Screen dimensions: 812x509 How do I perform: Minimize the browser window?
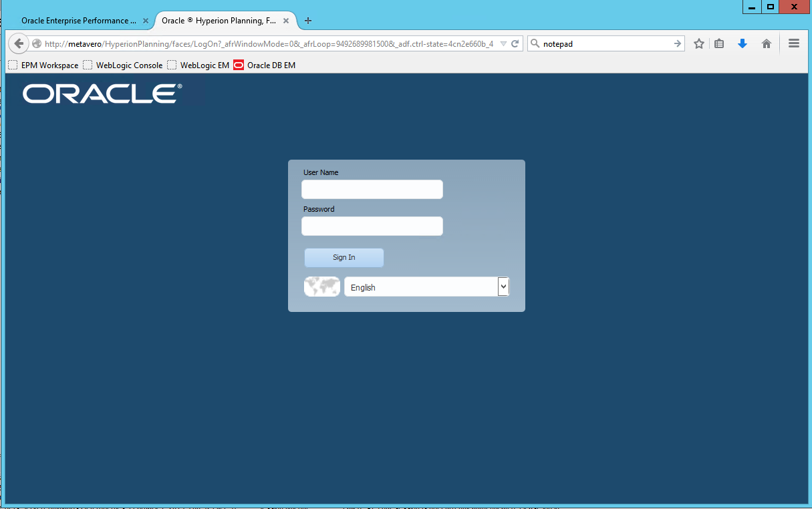(752, 7)
